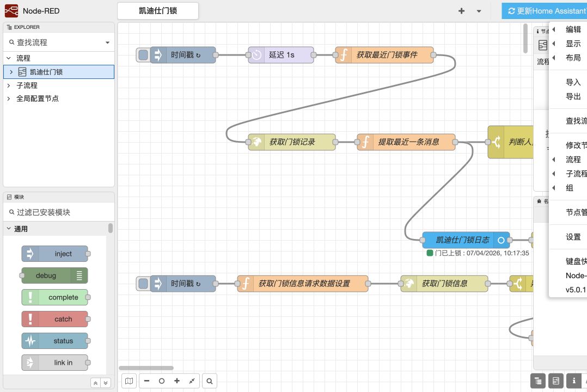This screenshot has height=392, width=587.
Task: Click the top 时间戳 inject node body
Action: coord(184,55)
